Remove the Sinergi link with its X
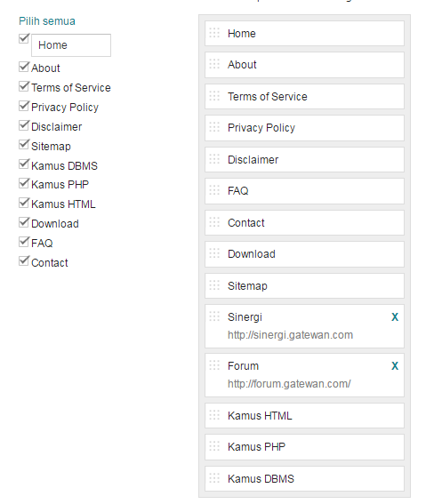426x504 pixels. (395, 317)
